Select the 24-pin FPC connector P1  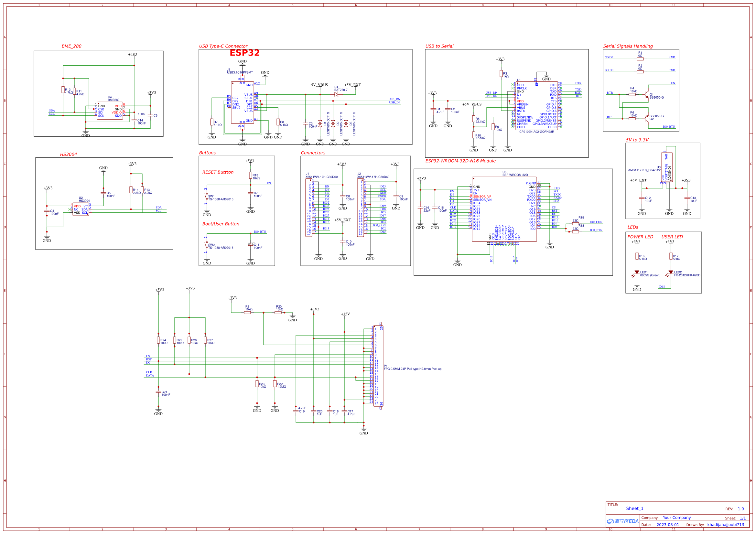(x=378, y=366)
